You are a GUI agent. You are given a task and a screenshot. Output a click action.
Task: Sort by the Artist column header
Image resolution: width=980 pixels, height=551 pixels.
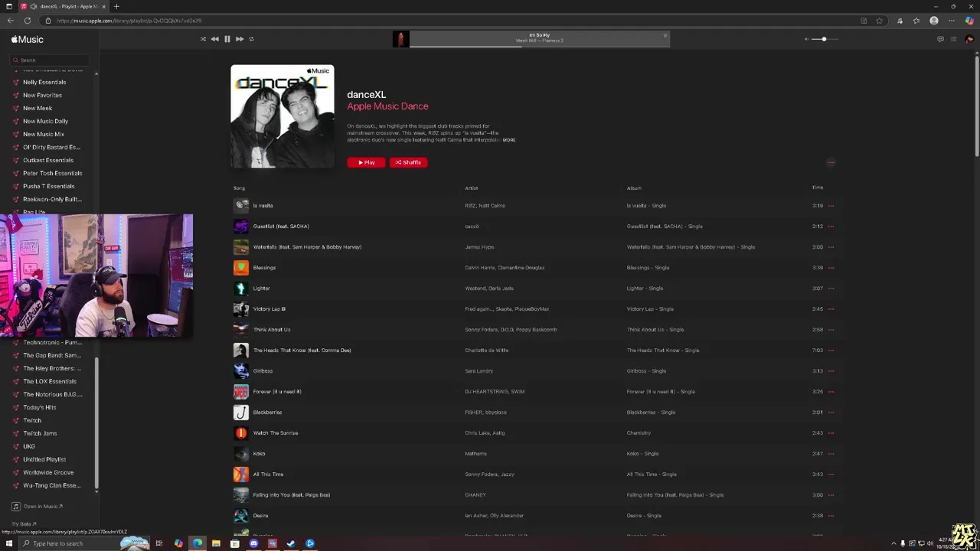point(471,188)
